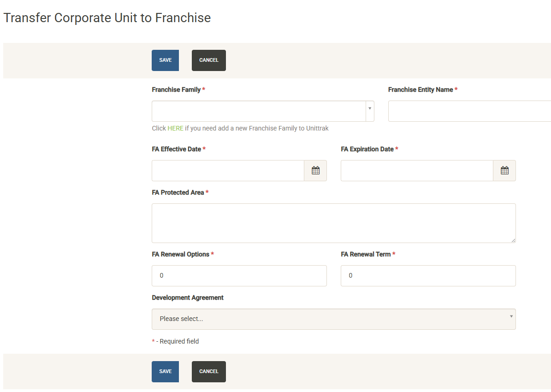Click the FA Protected Area resize handle
Screen dimensions: 551x392
513,240
